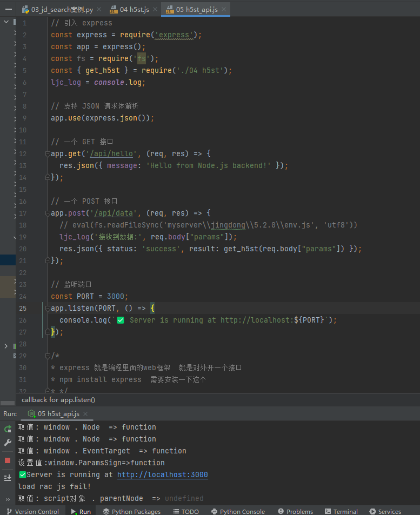The image size is (420, 515).
Task: Click the 'load rac js fail!' console line
Action: click(54, 486)
